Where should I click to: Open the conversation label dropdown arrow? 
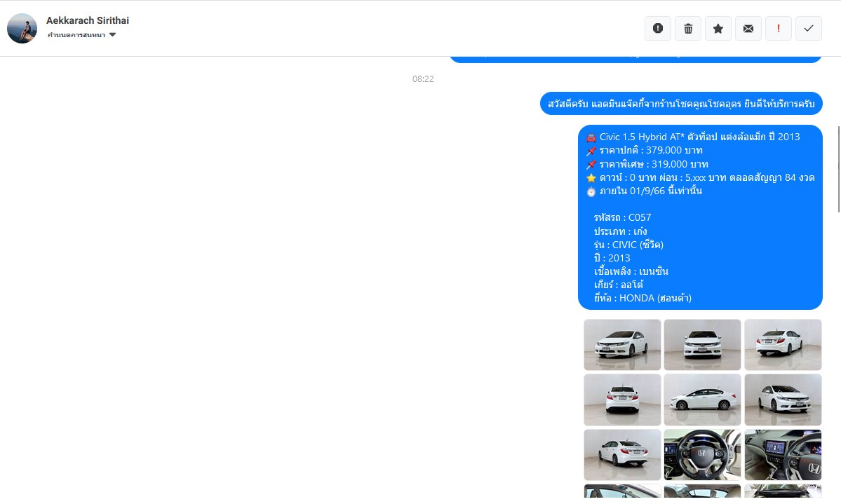(x=113, y=35)
